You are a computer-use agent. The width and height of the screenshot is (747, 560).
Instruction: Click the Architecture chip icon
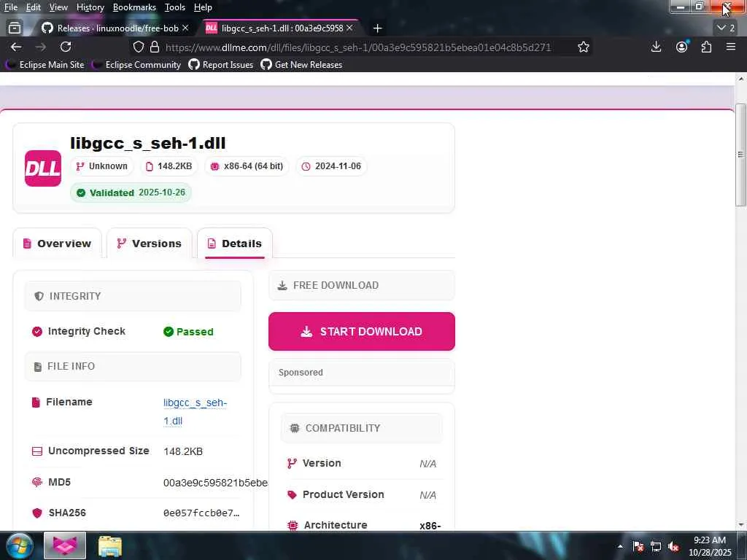coord(293,525)
